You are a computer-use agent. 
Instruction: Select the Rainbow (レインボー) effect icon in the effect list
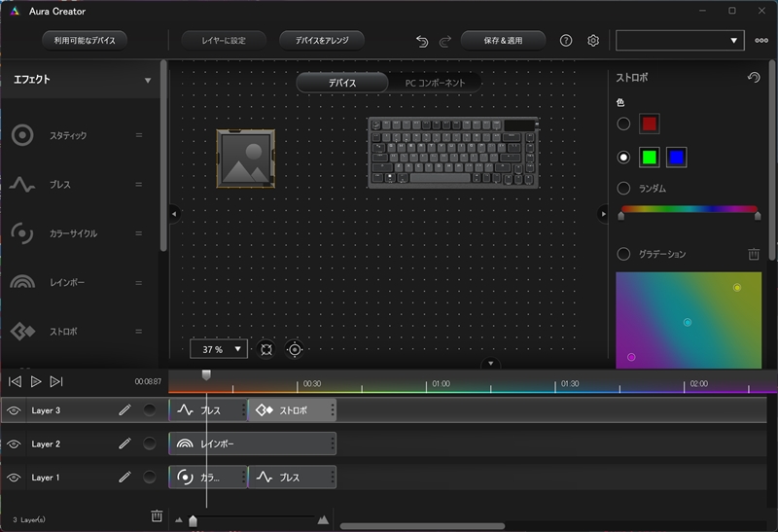pyautogui.click(x=22, y=282)
